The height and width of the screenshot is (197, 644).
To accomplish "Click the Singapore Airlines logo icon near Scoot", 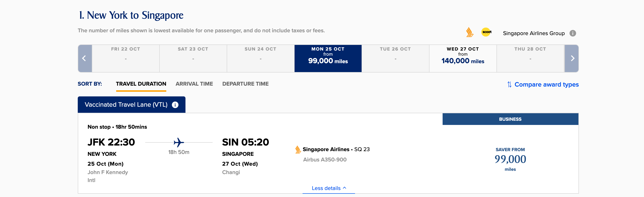I will coord(470,33).
